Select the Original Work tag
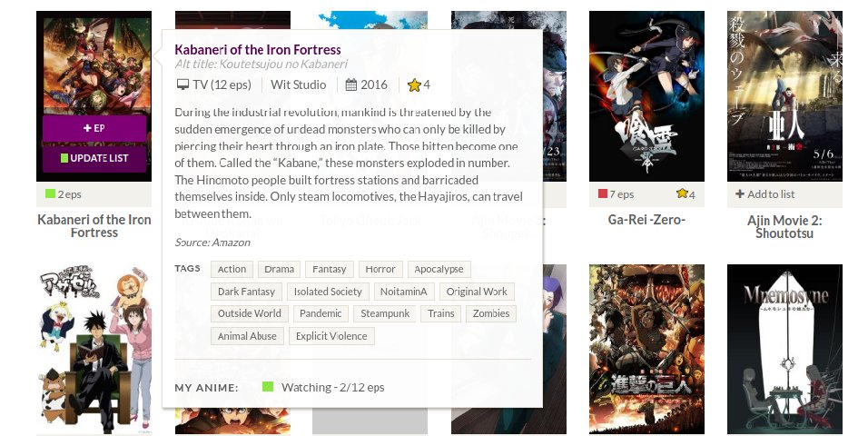 click(x=477, y=292)
